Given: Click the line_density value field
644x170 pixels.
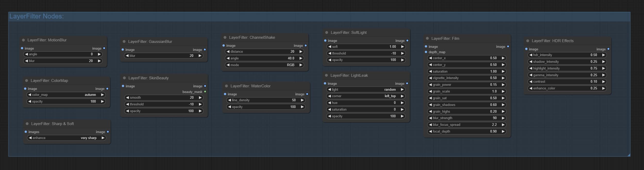Looking at the screenshot, I should (266, 100).
